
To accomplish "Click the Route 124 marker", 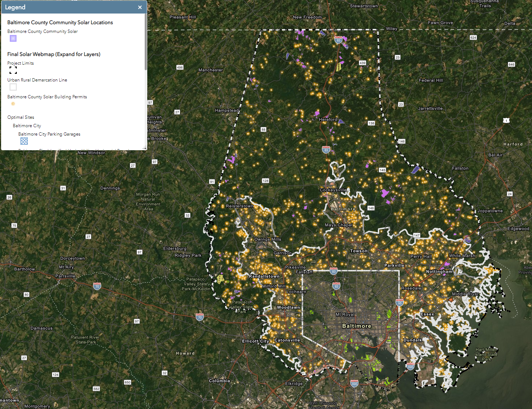I will click(56, 375).
